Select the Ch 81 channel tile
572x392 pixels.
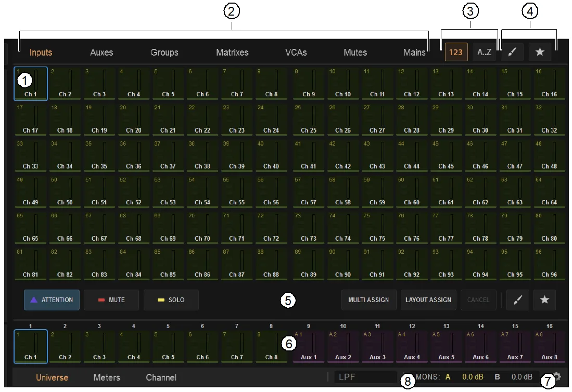click(x=31, y=264)
